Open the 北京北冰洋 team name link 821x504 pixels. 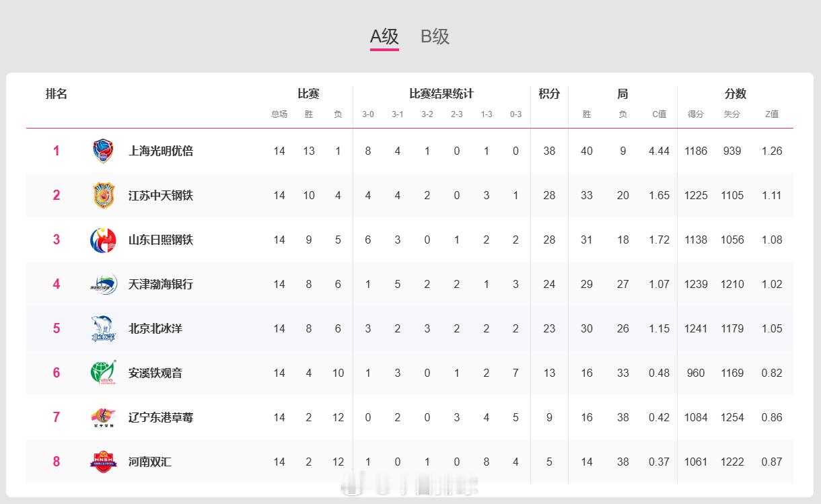tap(155, 328)
